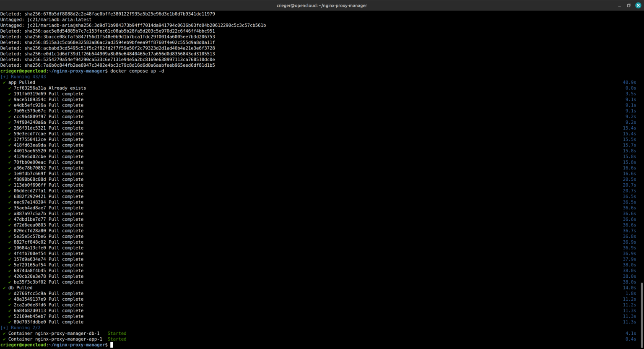The width and height of the screenshot is (644, 349).
Task: Click the checkmark next to nginx-proxy-manager-app-1 container
Action: click(4, 339)
